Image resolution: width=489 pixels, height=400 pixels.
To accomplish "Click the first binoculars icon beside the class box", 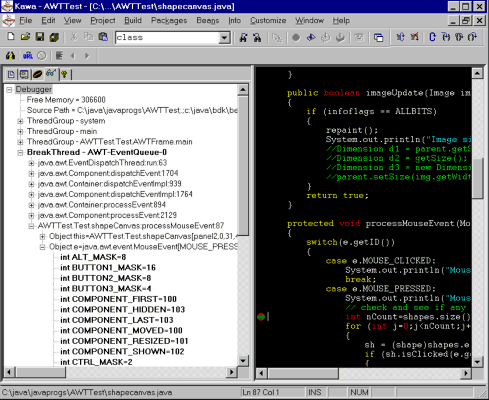I will (x=243, y=37).
